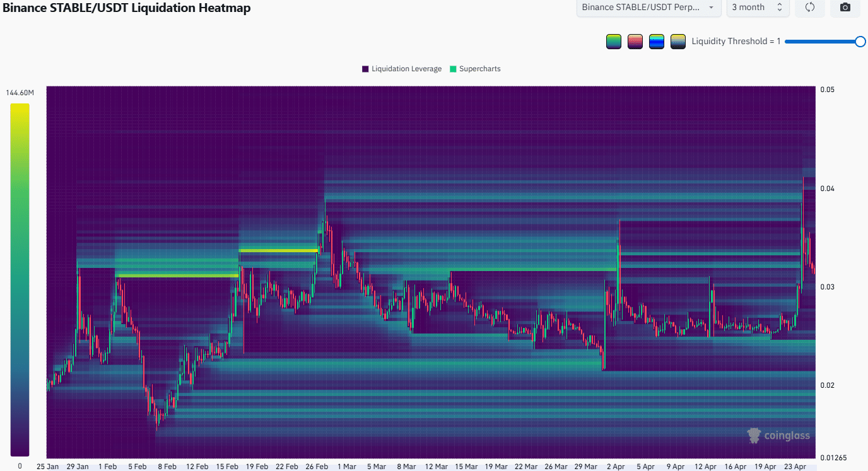Select the blue heatmap color palette
The width and height of the screenshot is (868, 471).
tap(656, 41)
